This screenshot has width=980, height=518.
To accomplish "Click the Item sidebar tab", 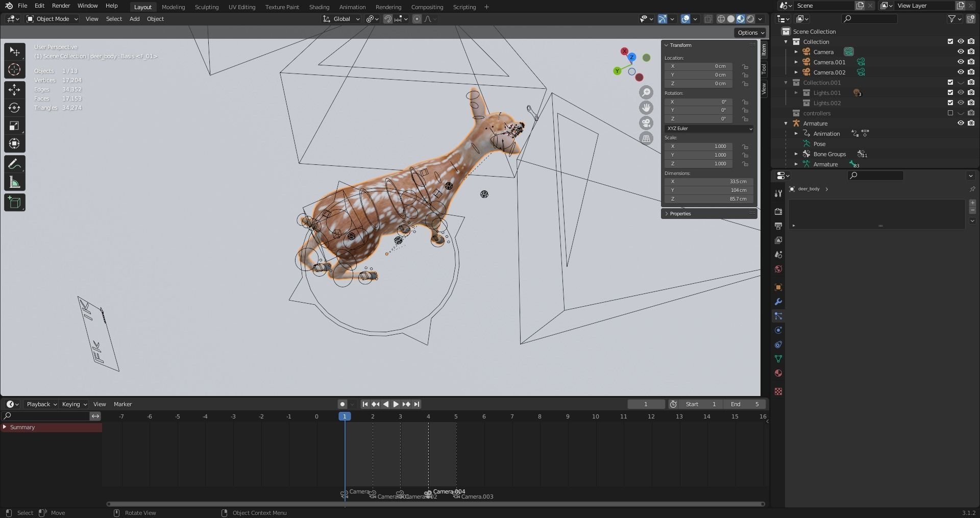I will click(x=764, y=50).
